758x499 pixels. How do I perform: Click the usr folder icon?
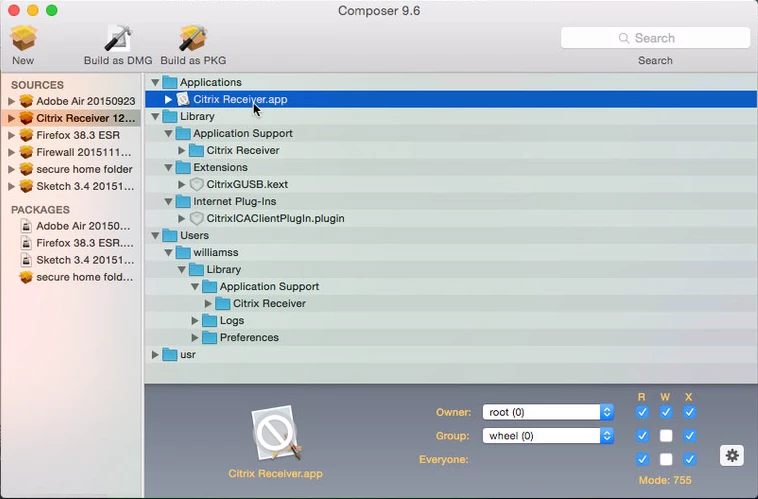pyautogui.click(x=170, y=354)
